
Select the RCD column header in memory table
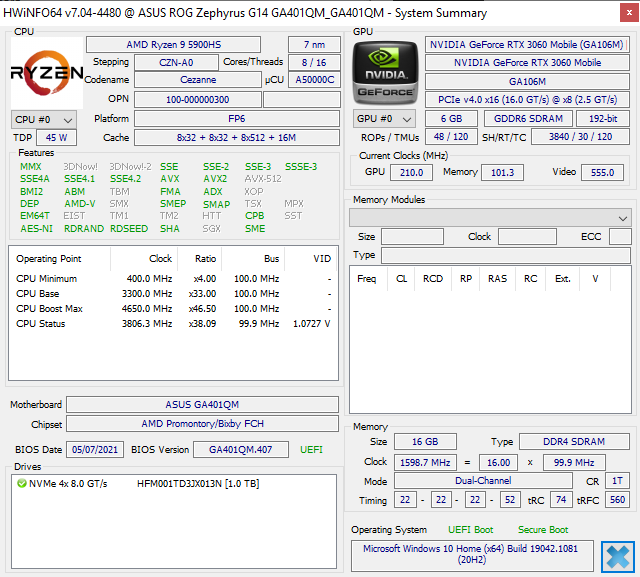[432, 279]
